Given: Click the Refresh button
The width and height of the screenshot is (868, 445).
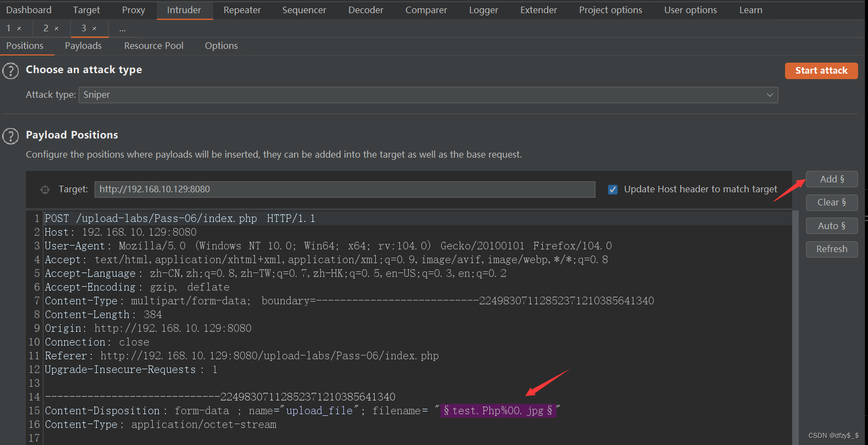Looking at the screenshot, I should (832, 249).
